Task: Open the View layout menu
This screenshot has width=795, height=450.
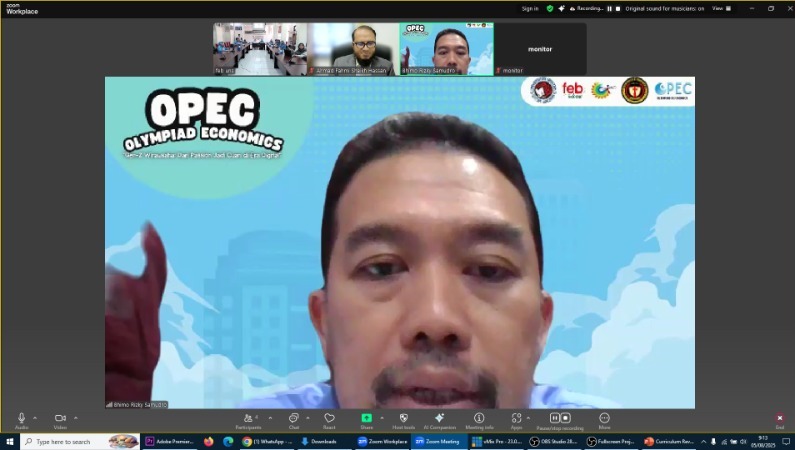Action: tap(721, 9)
